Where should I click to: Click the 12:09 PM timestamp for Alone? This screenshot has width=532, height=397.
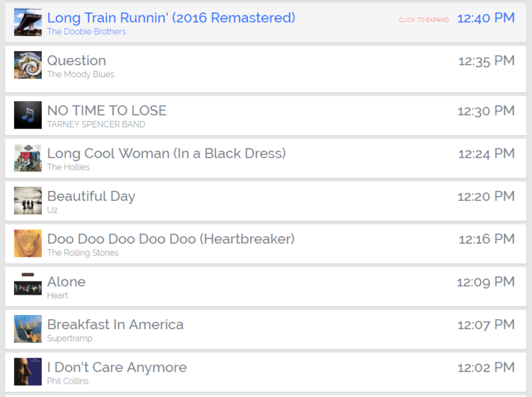coord(485,282)
